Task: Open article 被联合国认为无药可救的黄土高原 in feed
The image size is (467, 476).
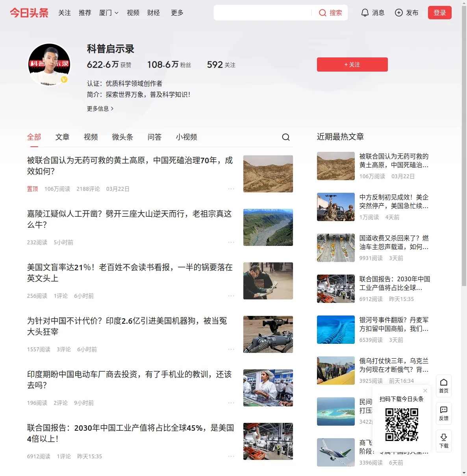Action: tap(130, 166)
